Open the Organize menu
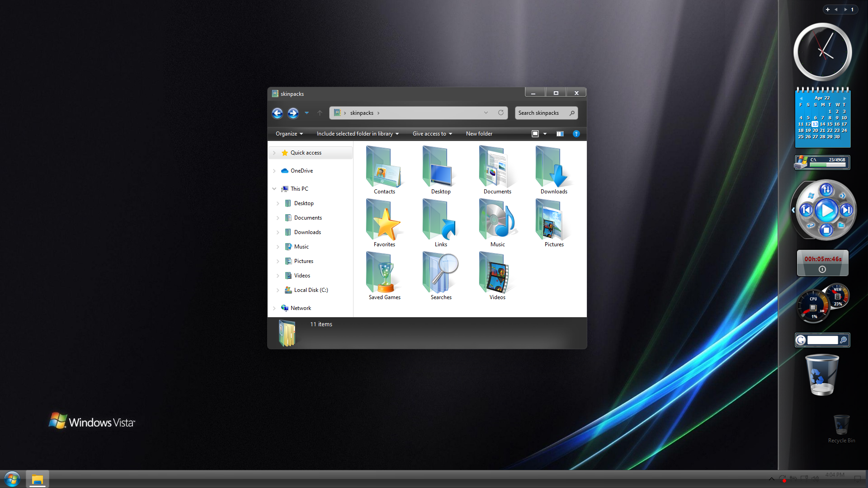Viewport: 868px width, 488px height. click(289, 134)
